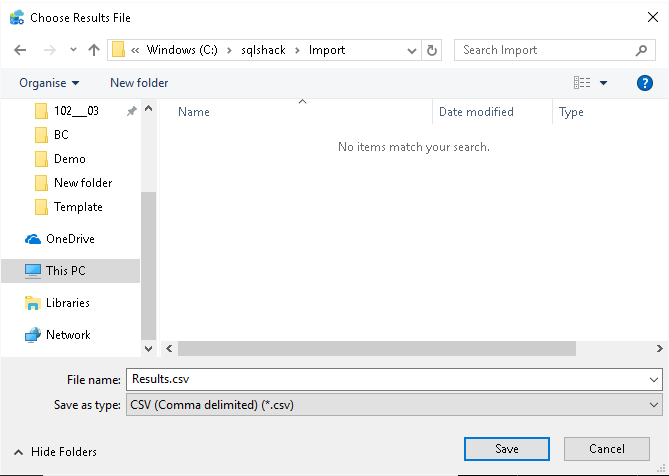669x476 pixels.
Task: Click the search magnifier icon
Action: pyautogui.click(x=642, y=50)
